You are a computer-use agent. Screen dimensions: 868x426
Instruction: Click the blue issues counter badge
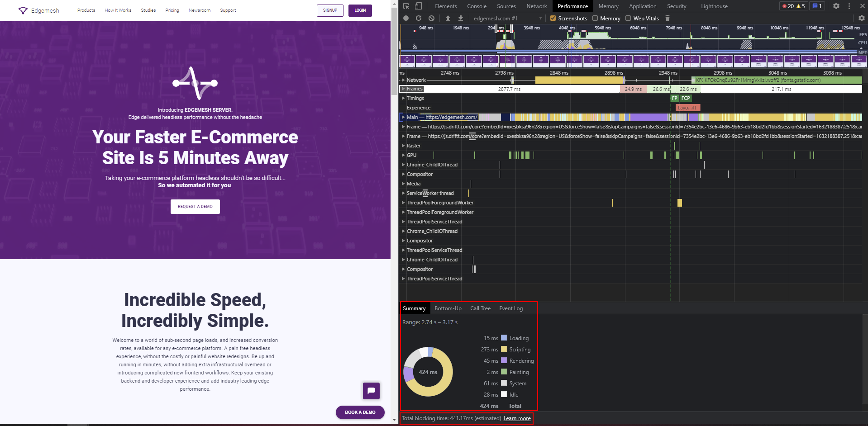(x=817, y=6)
